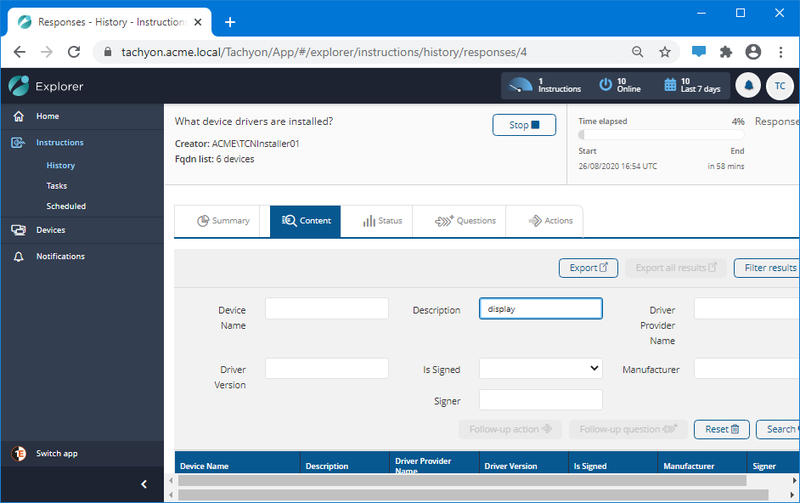Click the Description field containing display
Image resolution: width=800 pixels, height=503 pixels.
coord(541,309)
